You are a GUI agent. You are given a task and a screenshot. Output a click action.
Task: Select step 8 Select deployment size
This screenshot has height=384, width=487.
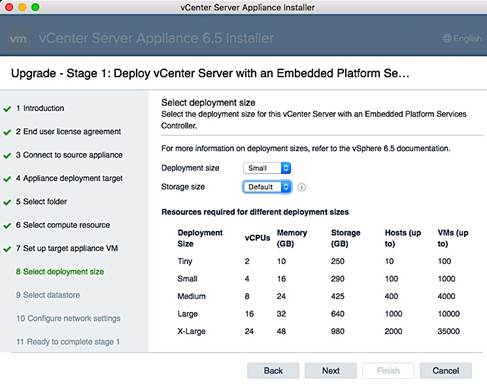tap(60, 272)
